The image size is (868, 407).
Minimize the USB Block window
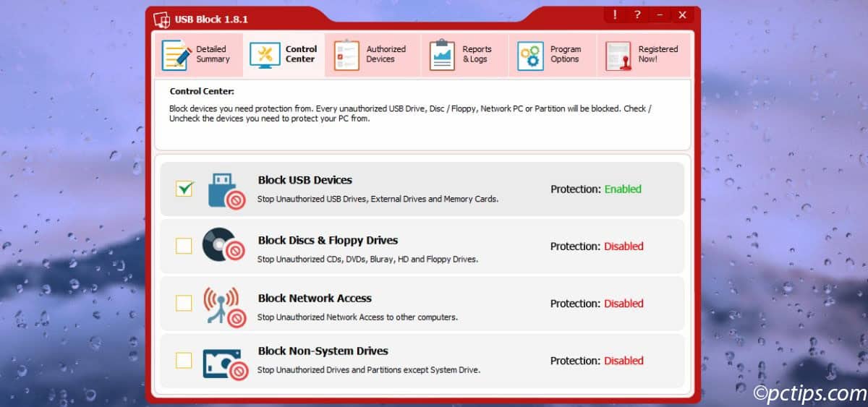pos(659,14)
